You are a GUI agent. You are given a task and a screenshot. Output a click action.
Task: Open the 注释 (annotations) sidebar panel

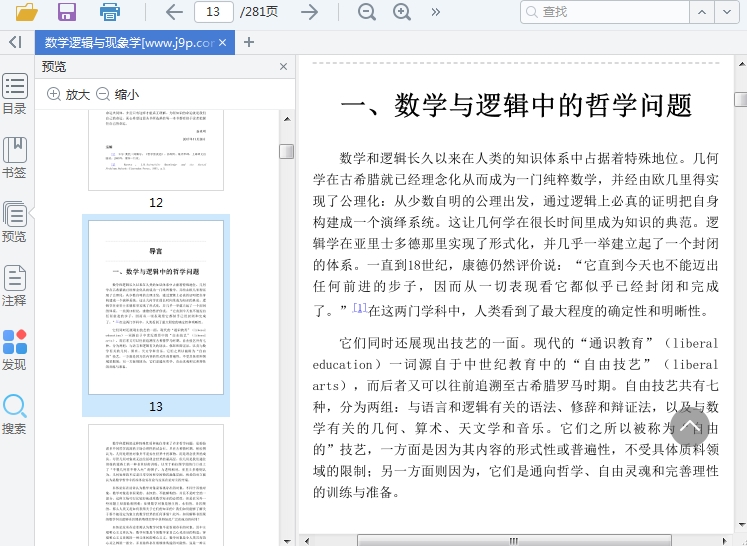click(x=15, y=286)
